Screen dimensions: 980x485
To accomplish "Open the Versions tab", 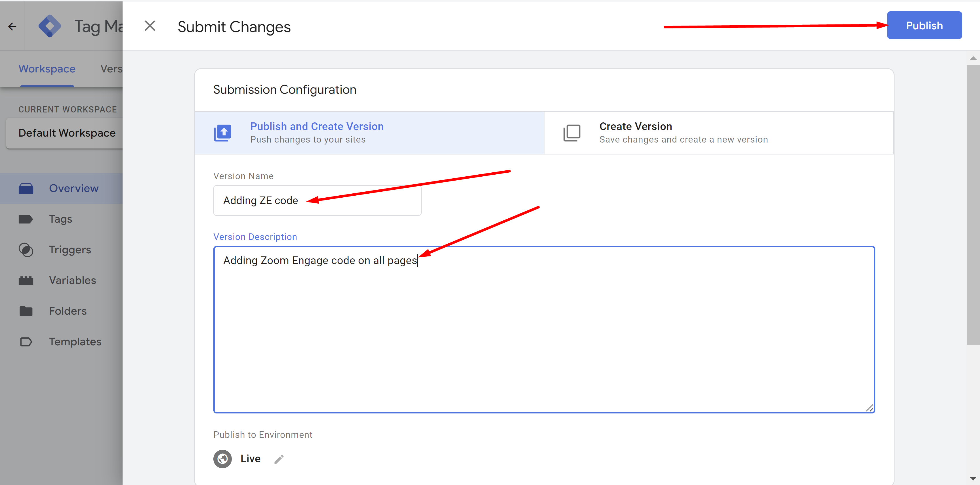I will 111,69.
